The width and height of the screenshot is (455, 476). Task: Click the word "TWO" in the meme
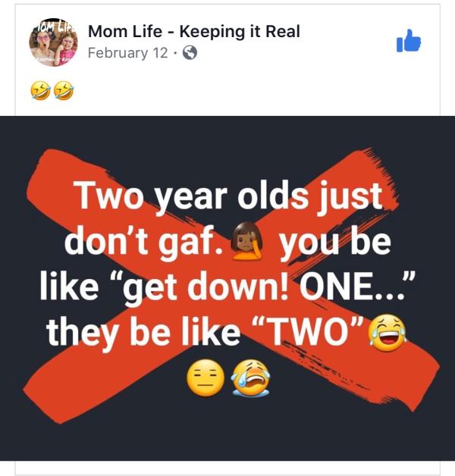coord(309,331)
